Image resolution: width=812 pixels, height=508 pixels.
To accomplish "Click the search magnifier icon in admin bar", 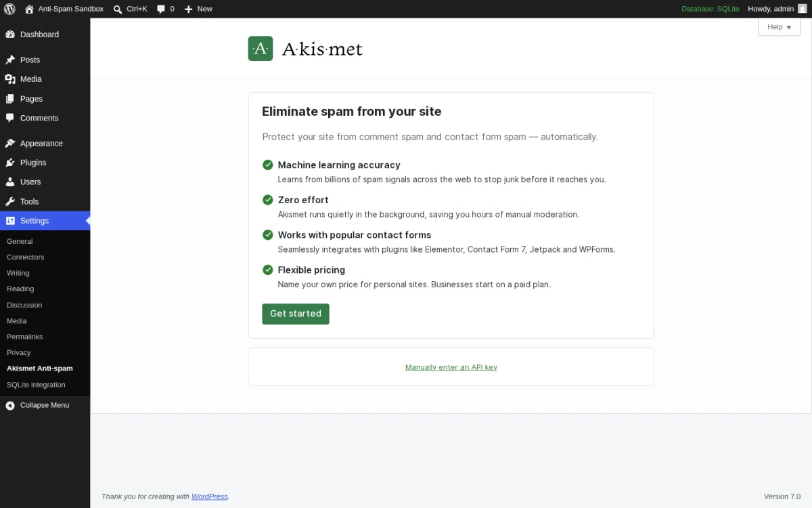I will [x=118, y=9].
